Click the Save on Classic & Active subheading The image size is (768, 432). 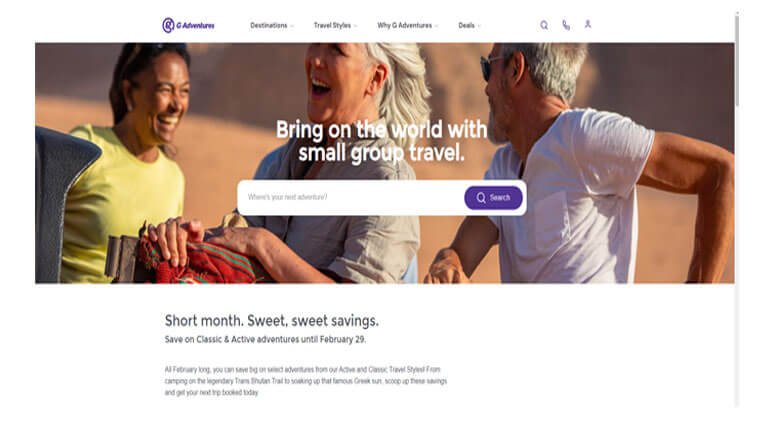[265, 339]
